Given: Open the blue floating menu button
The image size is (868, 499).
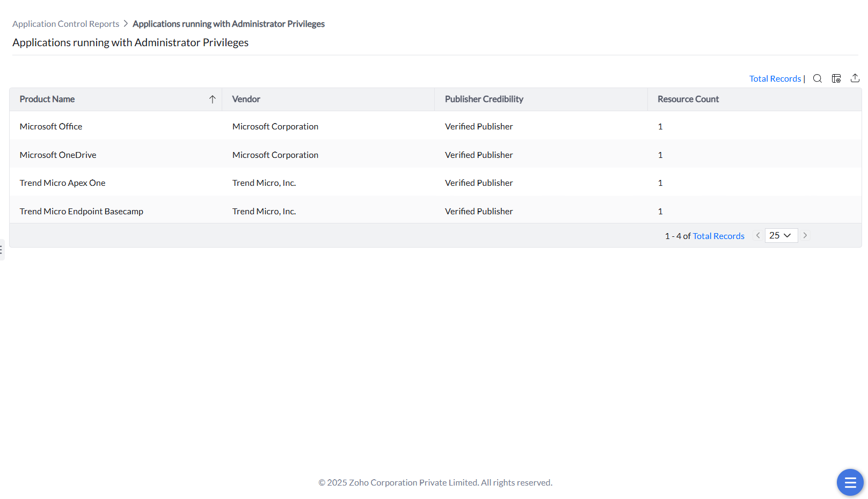Looking at the screenshot, I should pyautogui.click(x=850, y=482).
